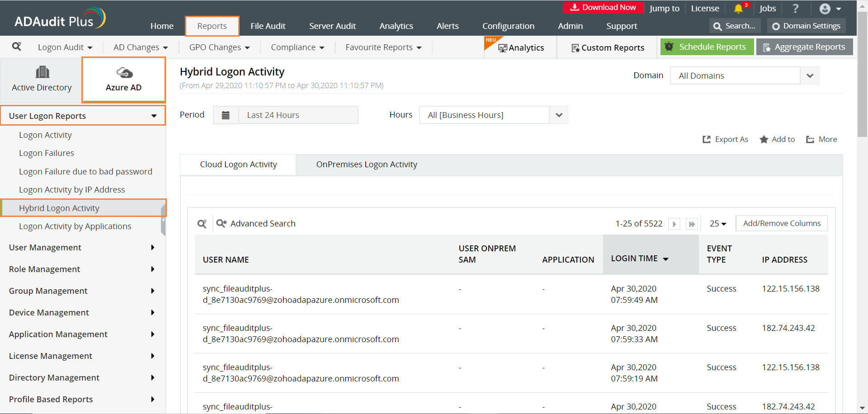Jump to the last page of results
This screenshot has height=414, width=868.
(692, 224)
